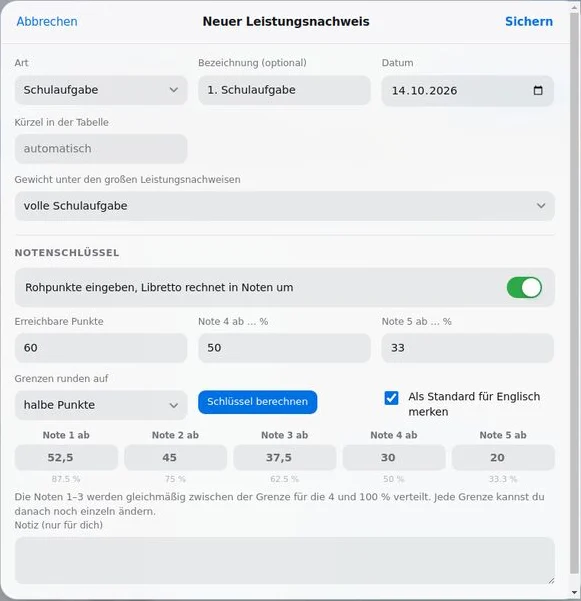Edit Note 3 ab value 37,5
This screenshot has width=581, height=601.
(285, 457)
